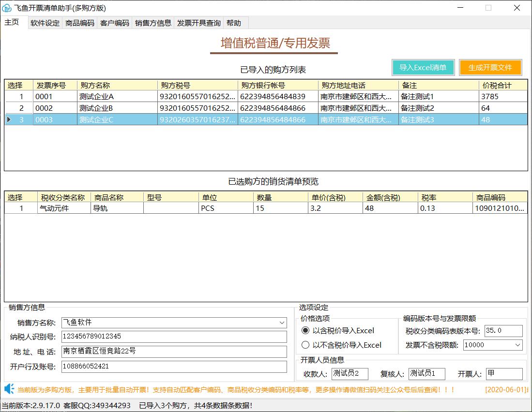Click the 税收分类编码表版本号 field showing 35.0
This screenshot has height=412, width=532.
(503, 331)
